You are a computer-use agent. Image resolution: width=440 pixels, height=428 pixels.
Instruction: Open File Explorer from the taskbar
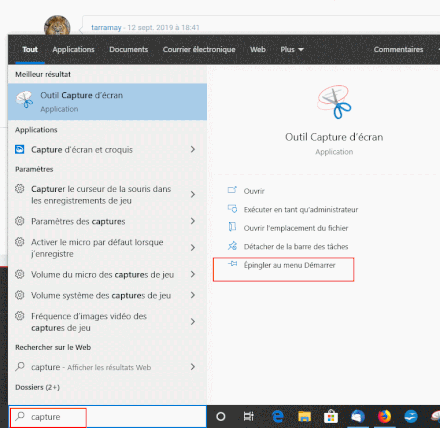(304, 416)
